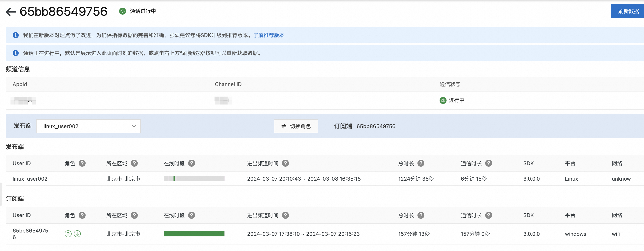Click the 157分钟 13秒 total duration value
The width and height of the screenshot is (644, 251).
pos(414,234)
